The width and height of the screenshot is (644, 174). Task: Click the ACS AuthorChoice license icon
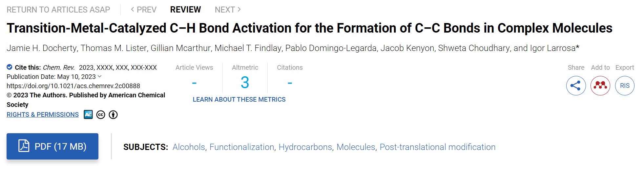(x=88, y=114)
